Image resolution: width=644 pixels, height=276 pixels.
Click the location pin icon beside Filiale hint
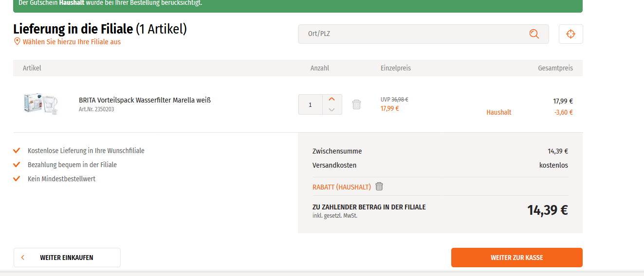tap(18, 42)
